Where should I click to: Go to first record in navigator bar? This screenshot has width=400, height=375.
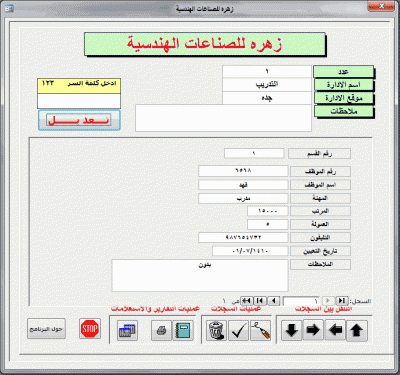click(x=341, y=301)
